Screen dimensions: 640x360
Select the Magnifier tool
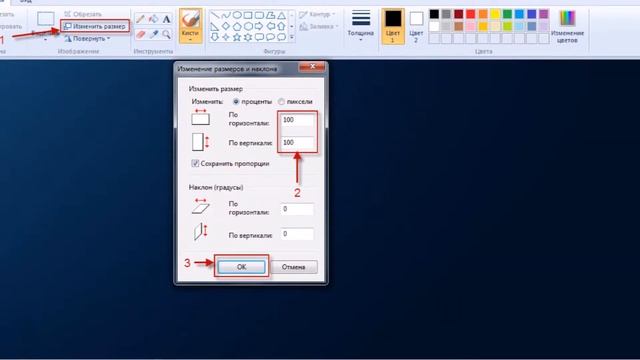(167, 34)
